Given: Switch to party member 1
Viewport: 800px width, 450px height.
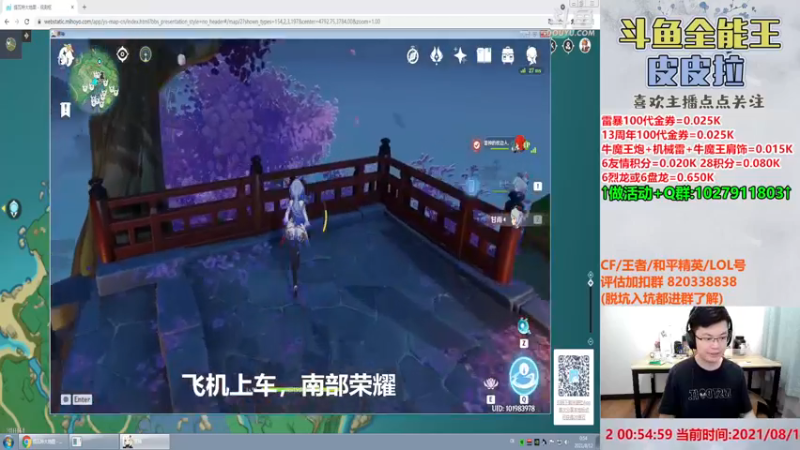Looking at the screenshot, I should coord(521,185).
